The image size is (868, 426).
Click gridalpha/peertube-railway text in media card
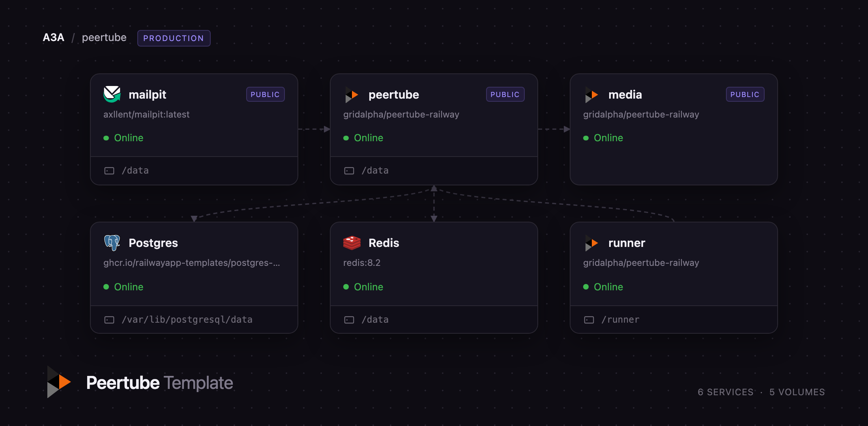point(641,114)
